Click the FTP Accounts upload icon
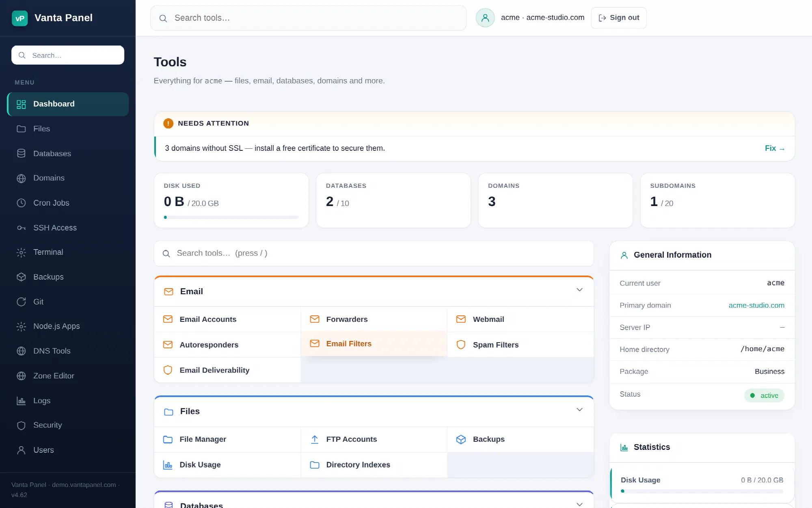Screen dimensions: 812x508 coord(314,439)
